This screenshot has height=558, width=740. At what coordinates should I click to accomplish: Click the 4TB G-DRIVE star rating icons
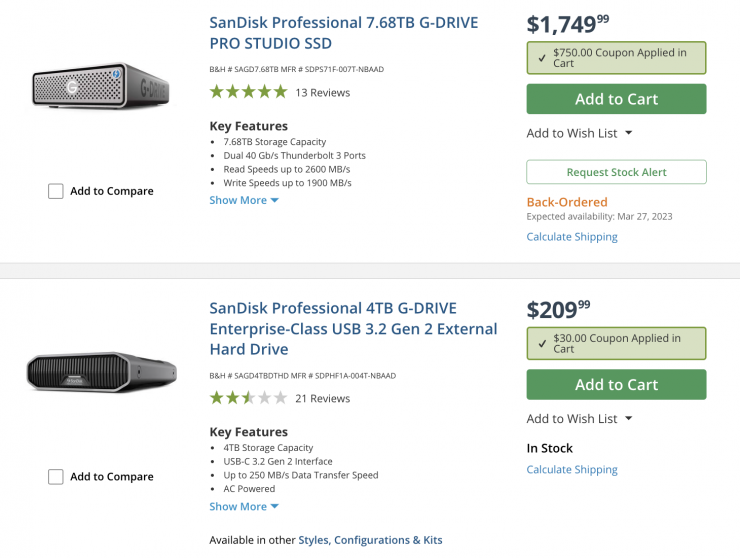coord(248,398)
